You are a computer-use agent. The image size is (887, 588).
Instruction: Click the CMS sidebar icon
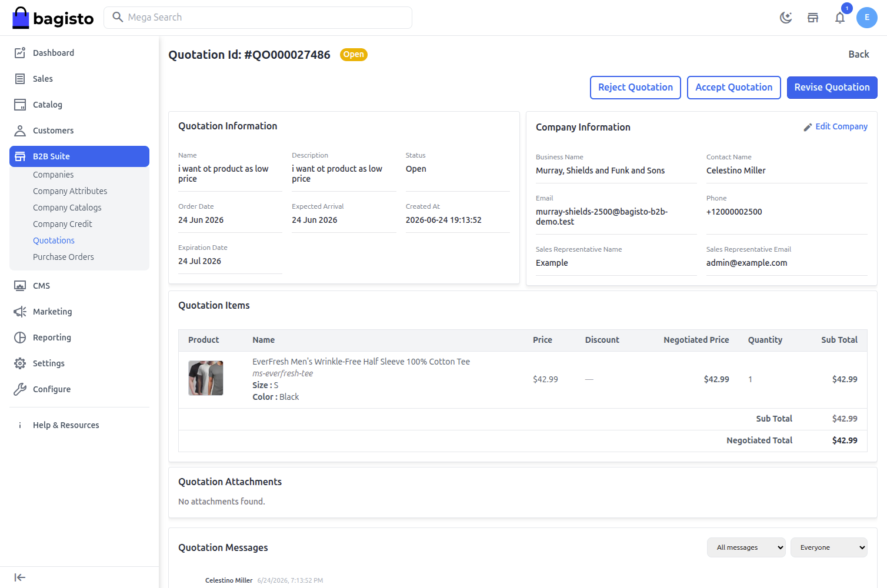(x=20, y=286)
